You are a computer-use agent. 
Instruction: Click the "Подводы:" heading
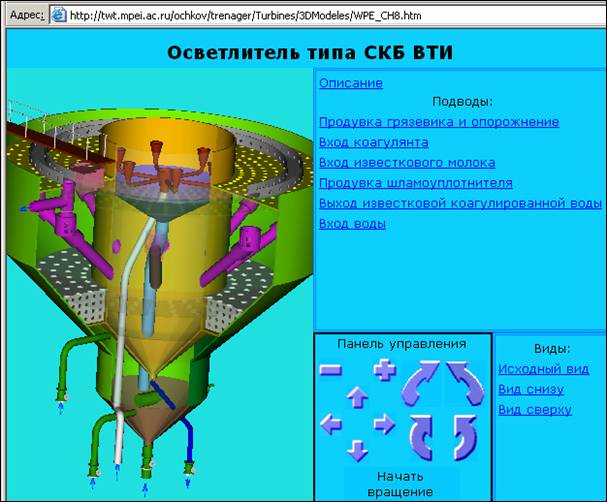click(x=462, y=102)
